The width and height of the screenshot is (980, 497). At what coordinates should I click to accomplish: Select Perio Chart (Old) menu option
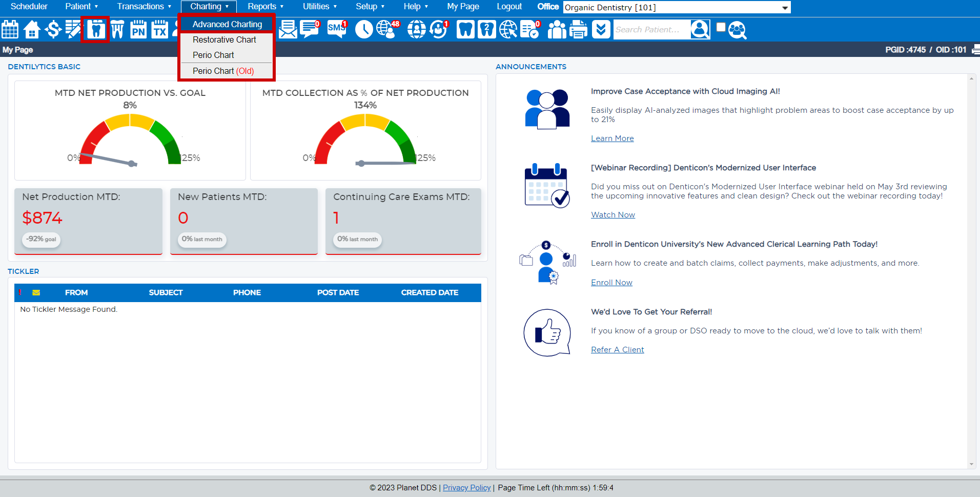point(223,71)
